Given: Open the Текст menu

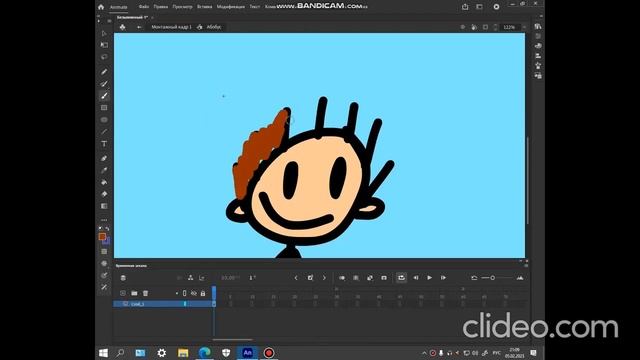Looking at the screenshot, I should coord(255,7).
